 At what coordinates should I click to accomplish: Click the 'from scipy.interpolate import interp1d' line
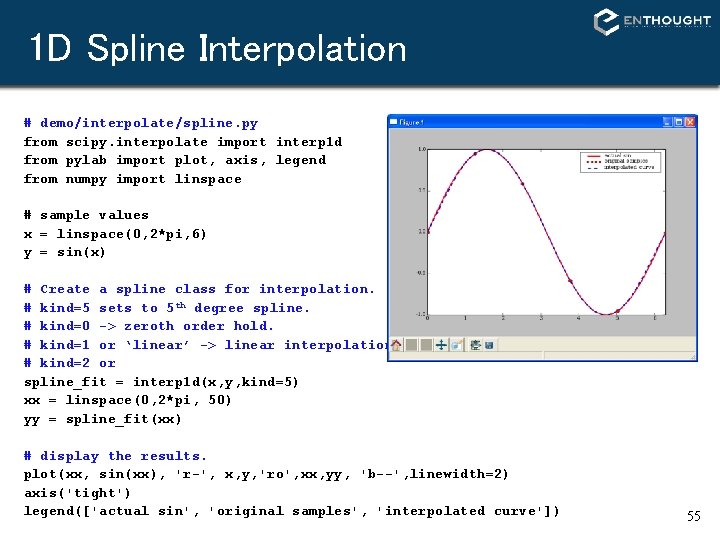[x=183, y=142]
